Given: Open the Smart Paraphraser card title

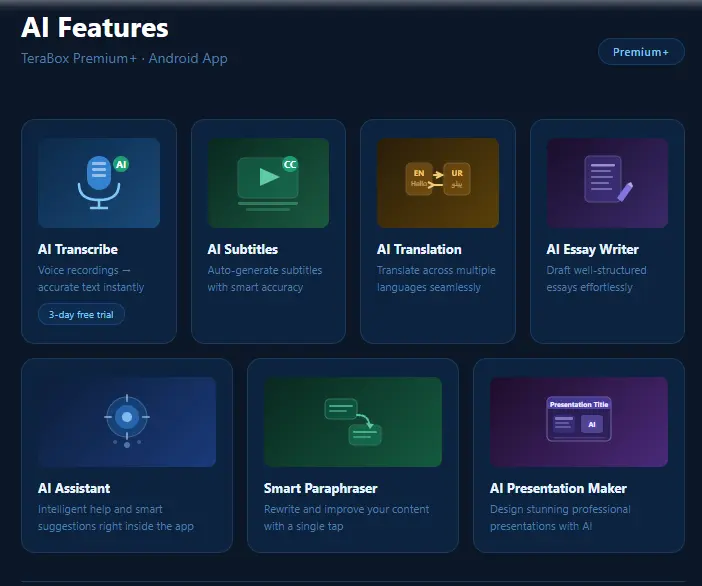Looking at the screenshot, I should click(x=321, y=488).
